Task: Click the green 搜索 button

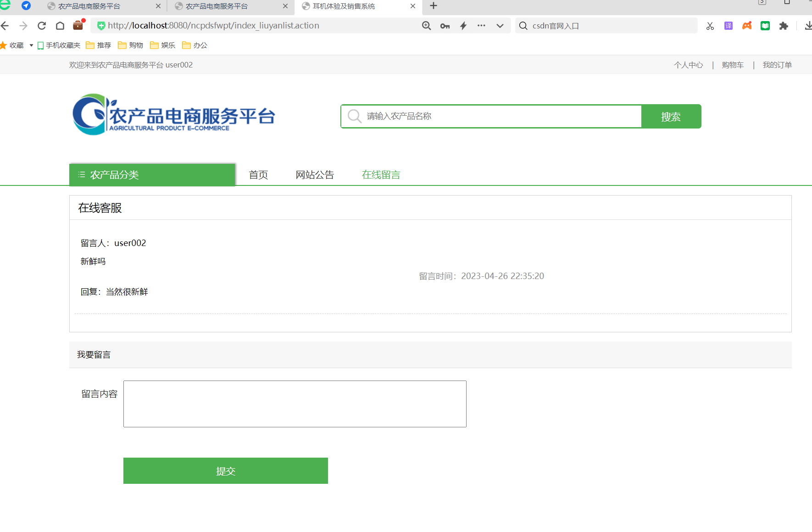Action: click(671, 117)
